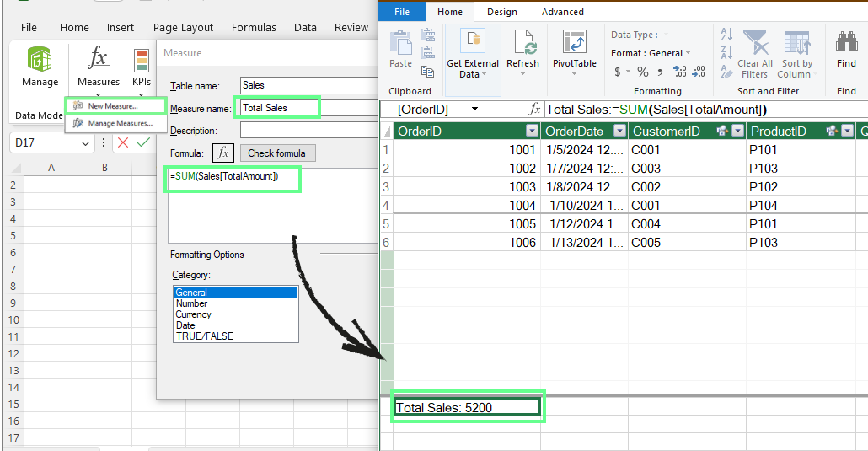Viewport: 868px width, 451px height.
Task: Switch to Power Pivot Design tab
Action: pyautogui.click(x=502, y=12)
